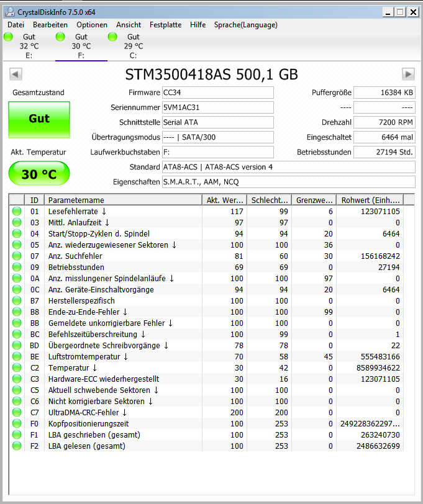Click status icon for Start/Stopp-Zyklen d. Spindel
The height and width of the screenshot is (504, 423).
click(17, 233)
